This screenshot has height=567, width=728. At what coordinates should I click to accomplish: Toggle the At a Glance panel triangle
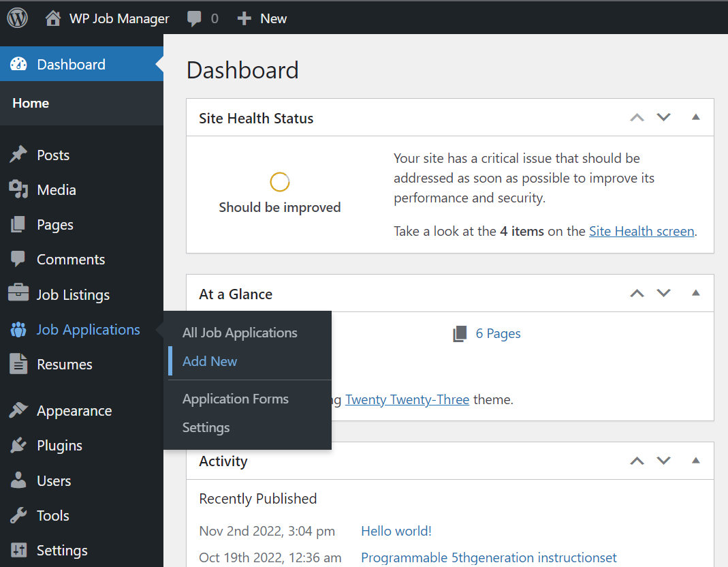pos(695,293)
